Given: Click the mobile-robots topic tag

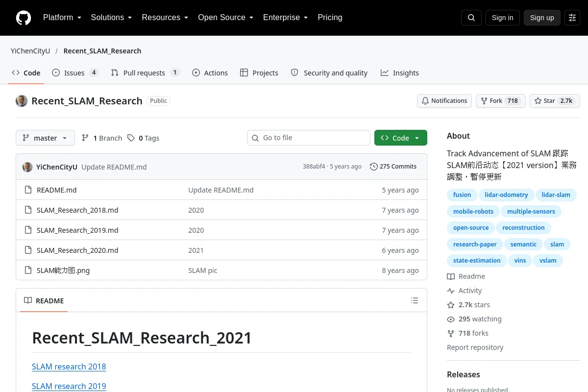Looking at the screenshot, I should (473, 212).
